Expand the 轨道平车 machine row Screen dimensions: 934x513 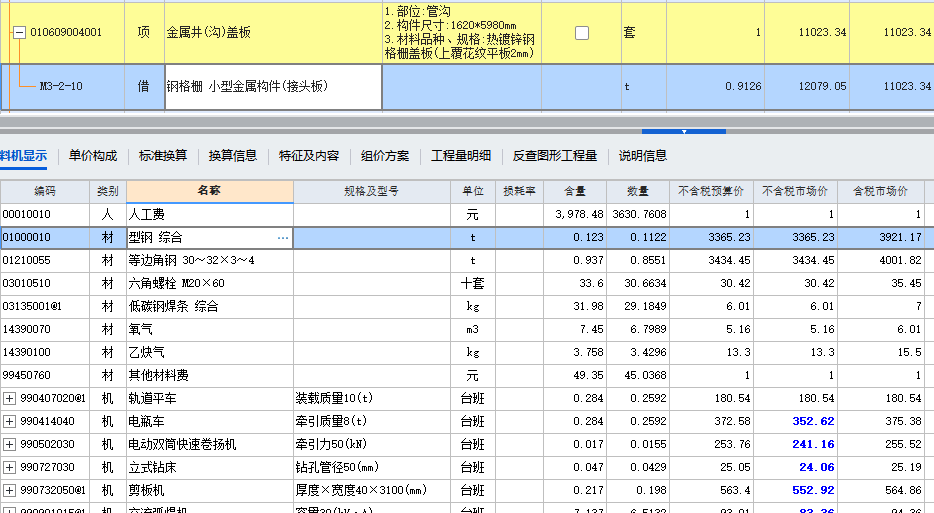tap(10, 399)
